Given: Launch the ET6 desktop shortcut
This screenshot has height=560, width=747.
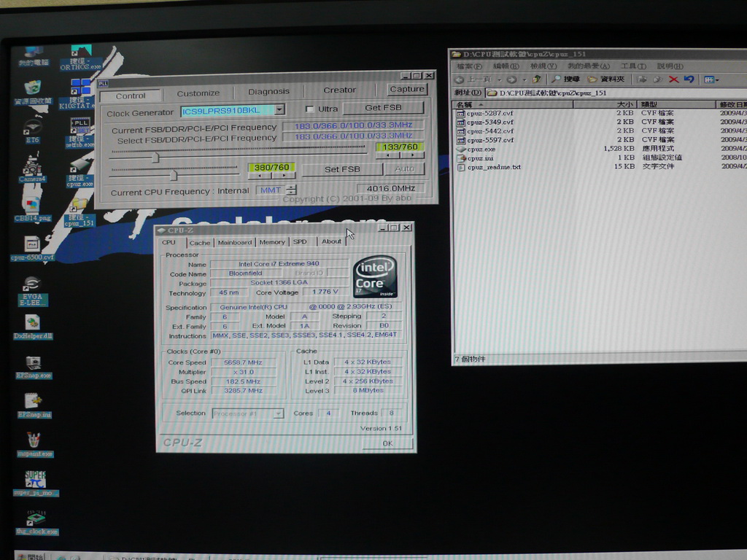Looking at the screenshot, I should click(32, 131).
